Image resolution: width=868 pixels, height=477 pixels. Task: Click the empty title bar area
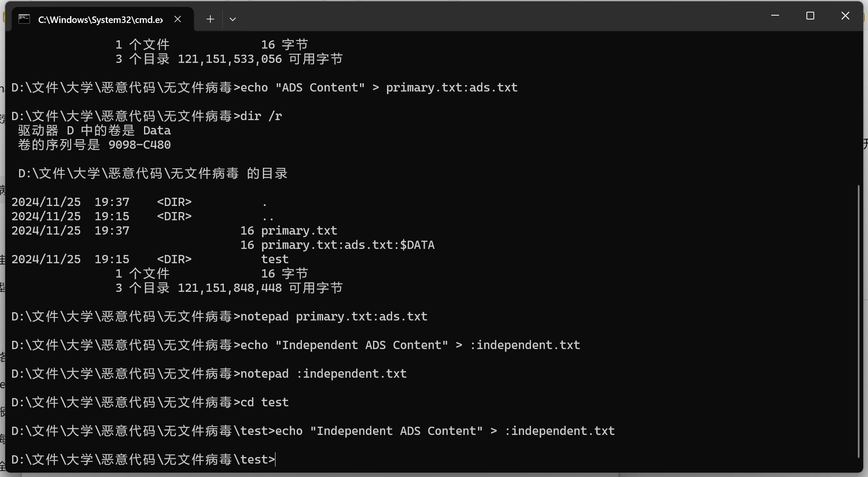(499, 16)
